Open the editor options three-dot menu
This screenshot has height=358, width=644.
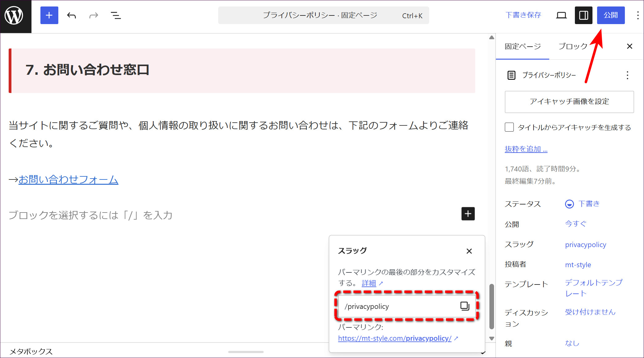tap(638, 15)
